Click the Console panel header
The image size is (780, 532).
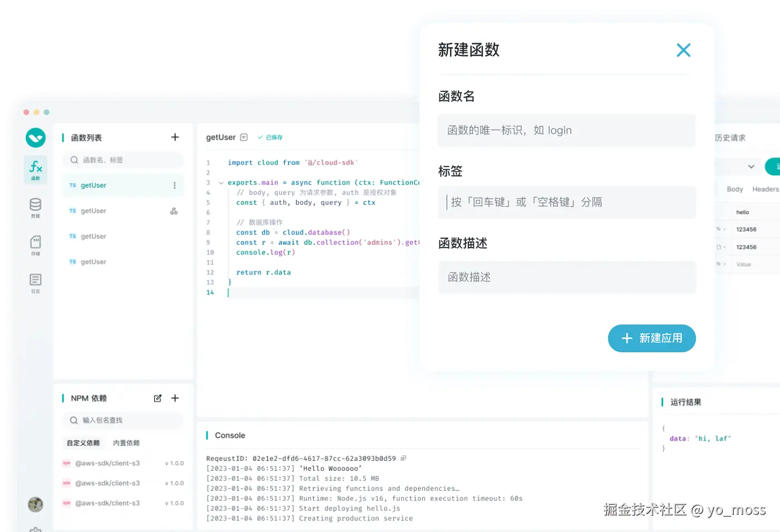click(230, 435)
